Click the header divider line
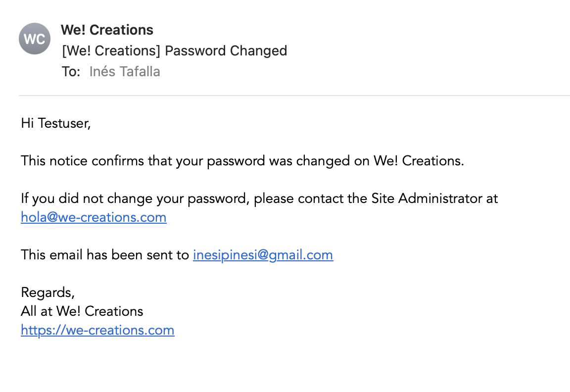This screenshot has height=392, width=570. [x=294, y=96]
